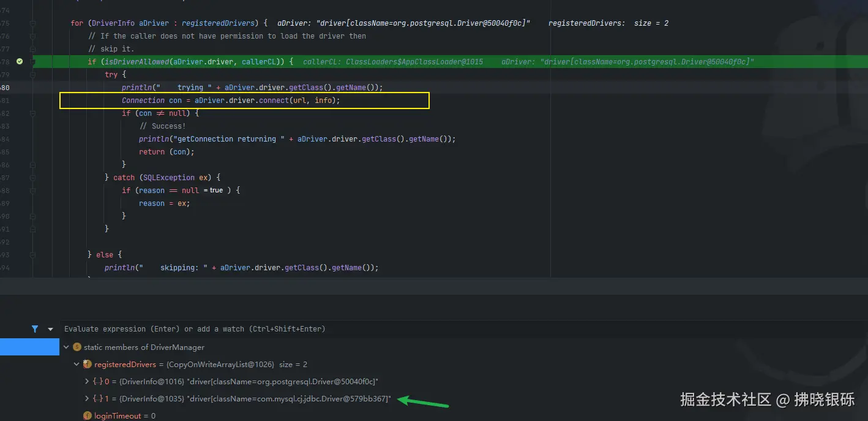Click the 'return (con);' statement
This screenshot has height=421, width=868.
[x=166, y=152]
